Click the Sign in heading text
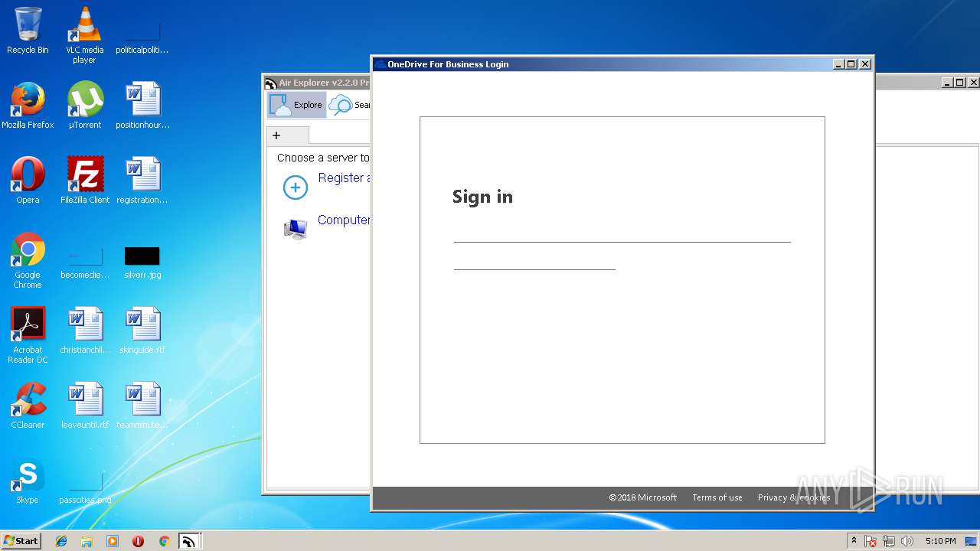The height and width of the screenshot is (551, 980). 482,197
